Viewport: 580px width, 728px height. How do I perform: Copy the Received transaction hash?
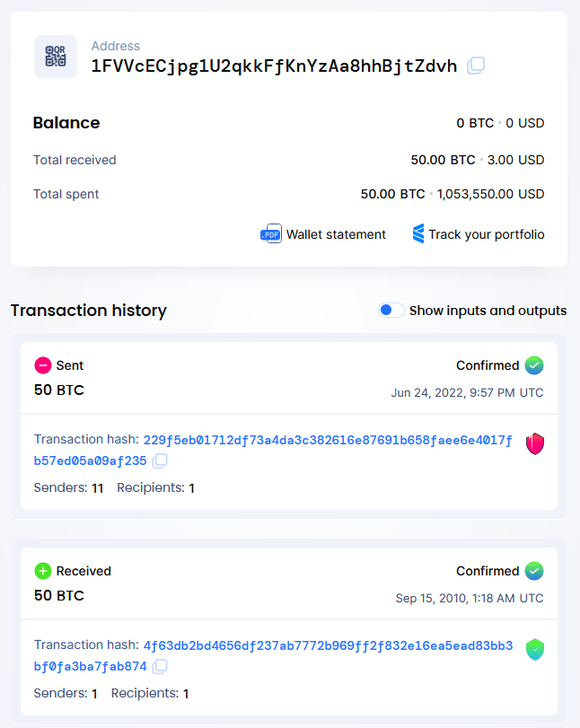(x=160, y=667)
